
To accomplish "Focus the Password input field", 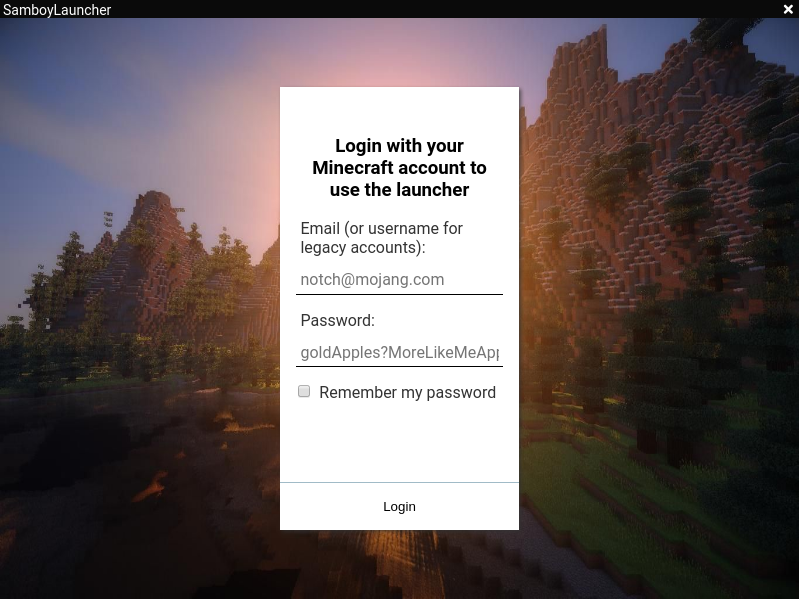I will (399, 352).
